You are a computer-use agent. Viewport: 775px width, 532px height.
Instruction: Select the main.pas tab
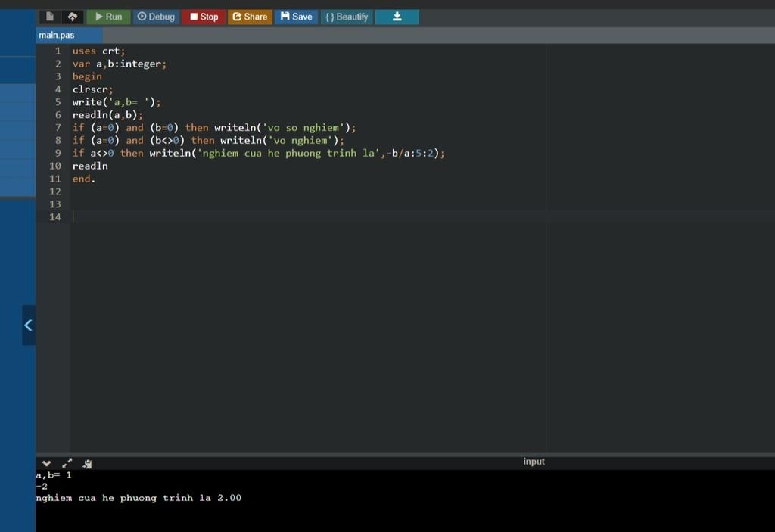[69, 35]
